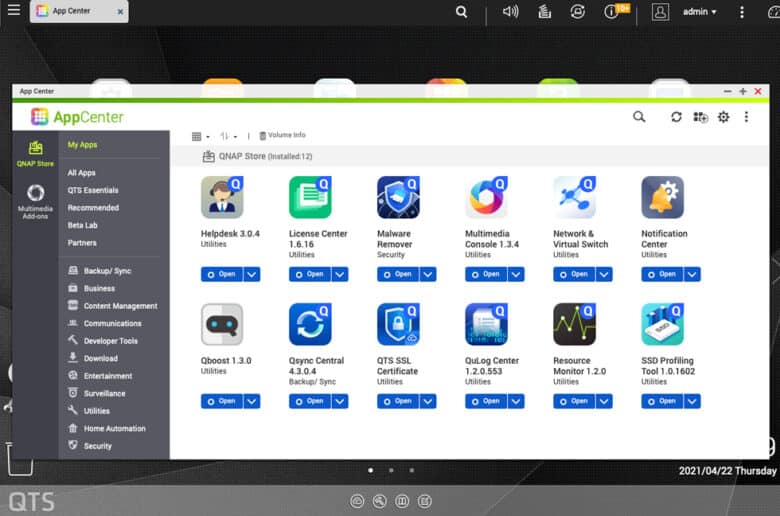
Task: Click the install manually icon
Action: pos(700,117)
